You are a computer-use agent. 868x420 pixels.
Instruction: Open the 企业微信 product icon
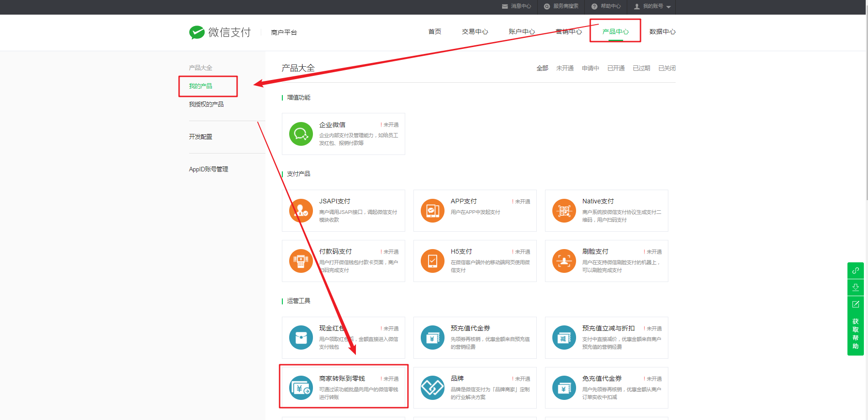point(301,134)
